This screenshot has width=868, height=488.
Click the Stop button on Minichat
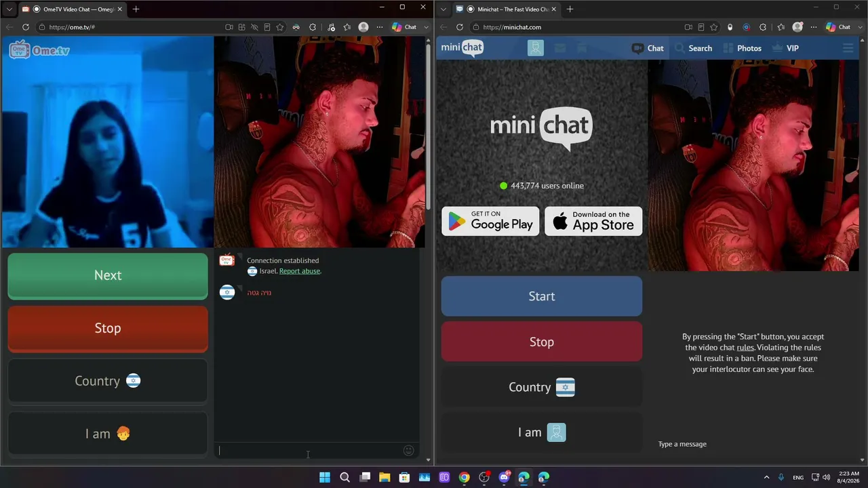pos(542,342)
